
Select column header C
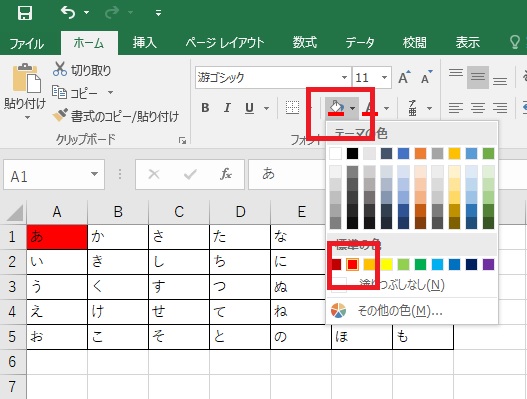click(x=179, y=212)
